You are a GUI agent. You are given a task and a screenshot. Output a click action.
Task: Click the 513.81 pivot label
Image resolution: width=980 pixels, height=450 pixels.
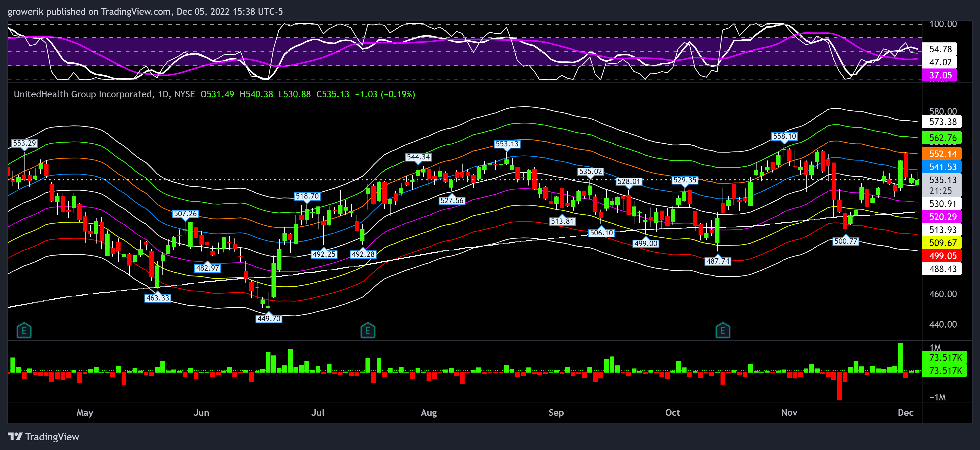[x=562, y=221]
